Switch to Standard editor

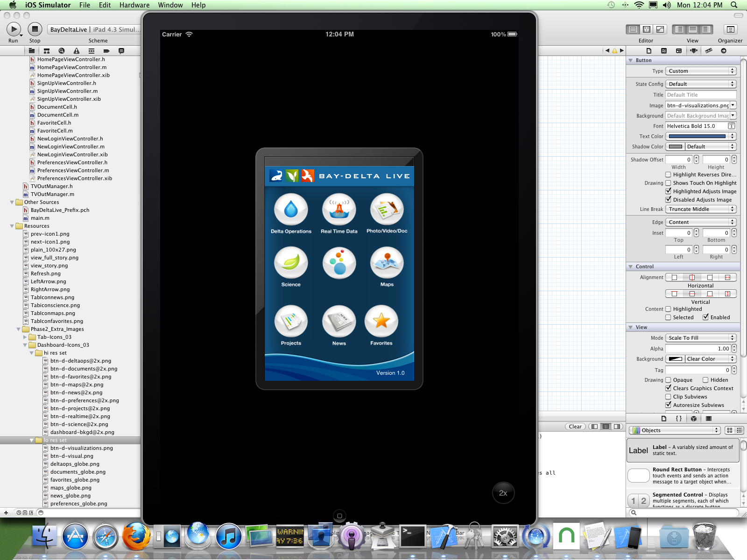(633, 29)
